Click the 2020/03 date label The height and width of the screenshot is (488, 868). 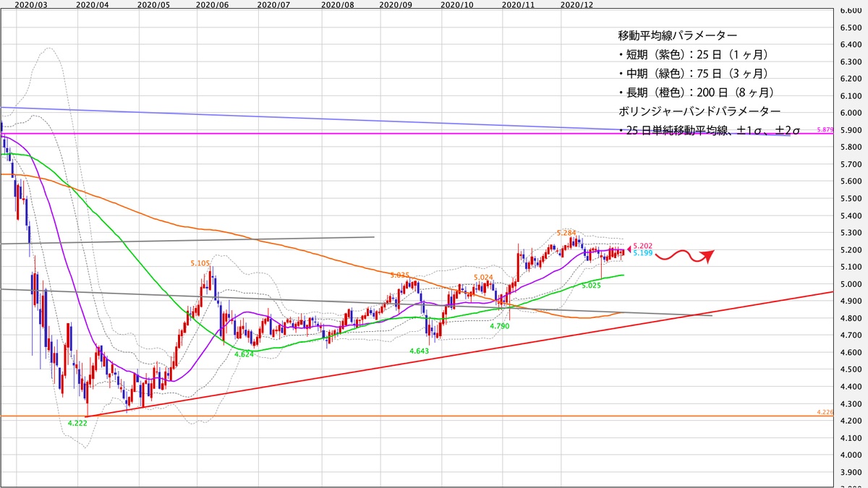[x=31, y=4]
